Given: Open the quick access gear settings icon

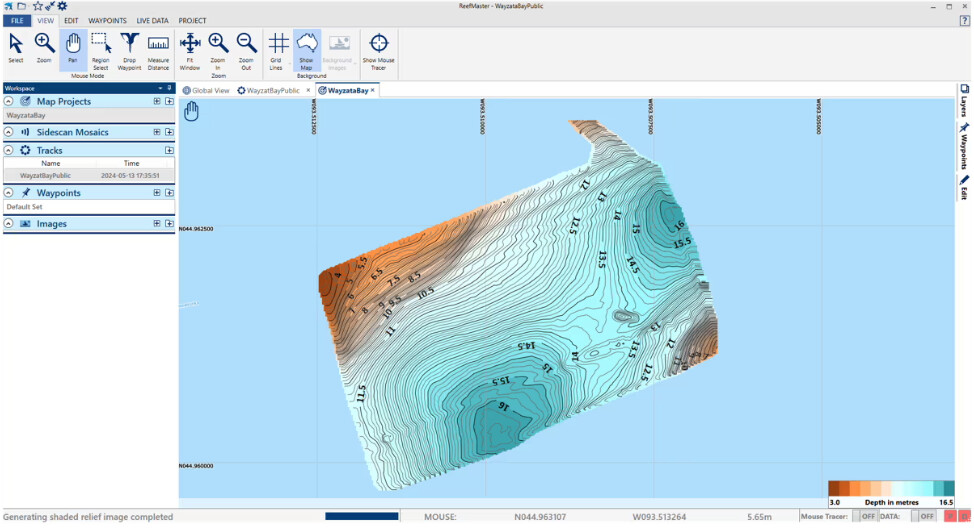Looking at the screenshot, I should (x=62, y=6).
